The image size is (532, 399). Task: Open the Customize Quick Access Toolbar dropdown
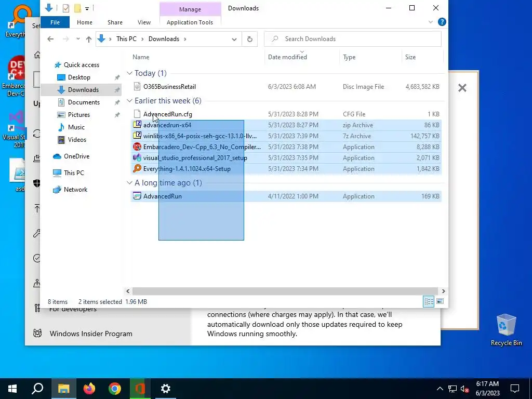pos(87,8)
